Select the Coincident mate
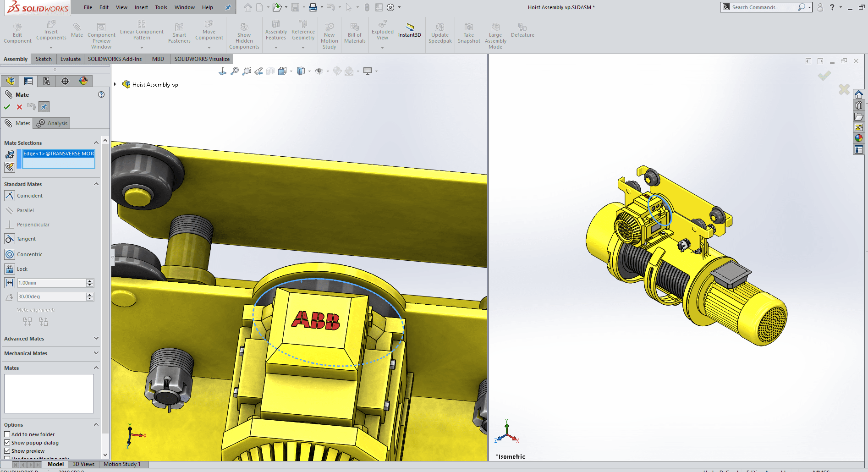 (10, 196)
